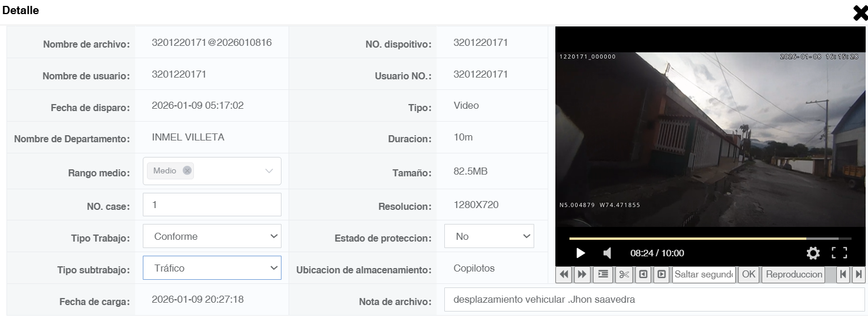Click the scissors cut clip button
Image resolution: width=868 pixels, height=318 pixels.
point(624,275)
